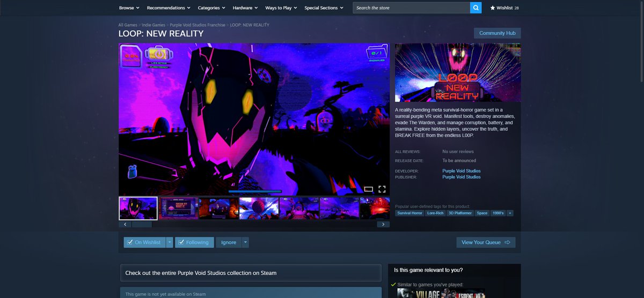Select the seventh red thumbnail
644x298 pixels.
[375, 208]
